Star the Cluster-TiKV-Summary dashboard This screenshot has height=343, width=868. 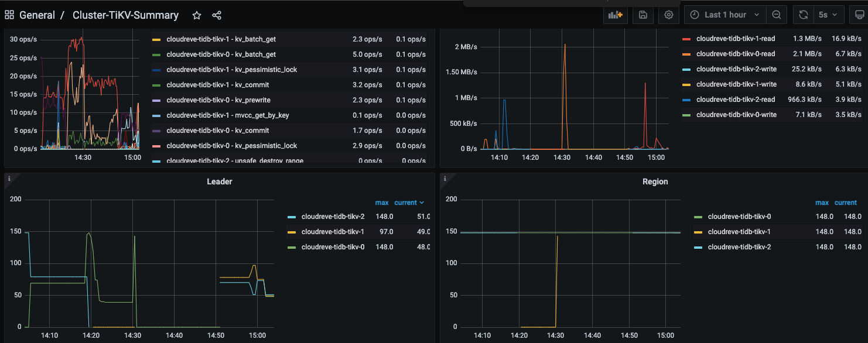197,15
